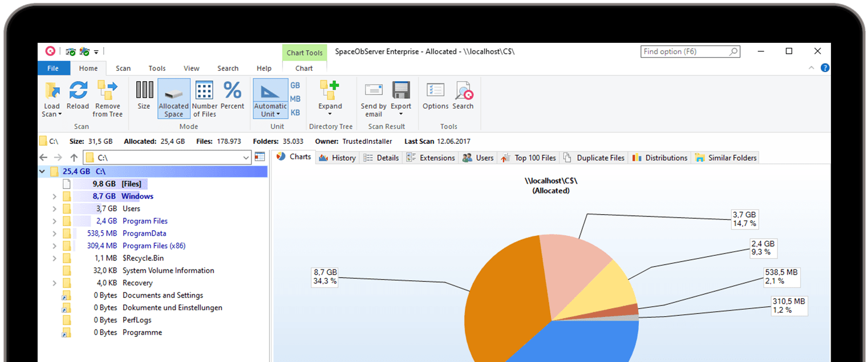Open the path combo box dropdown arrow
This screenshot has height=362, width=868.
pyautogui.click(x=246, y=157)
